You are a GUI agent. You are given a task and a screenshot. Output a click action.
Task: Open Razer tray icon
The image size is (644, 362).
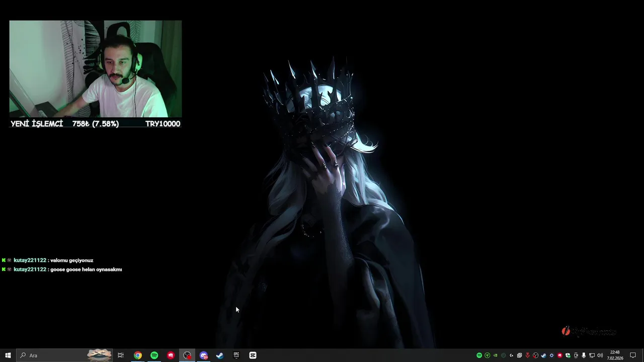coord(487,355)
